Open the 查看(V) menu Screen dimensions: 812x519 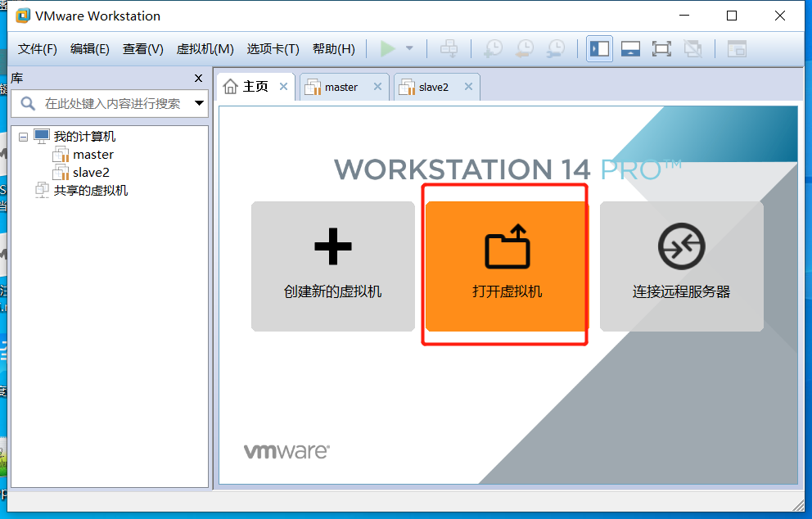click(x=143, y=49)
